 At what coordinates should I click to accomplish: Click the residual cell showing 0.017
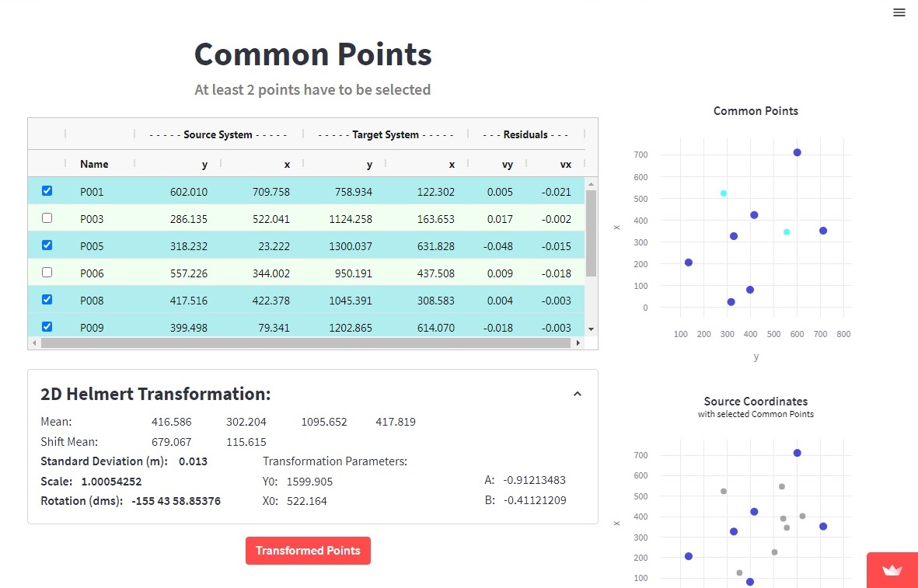tap(500, 219)
